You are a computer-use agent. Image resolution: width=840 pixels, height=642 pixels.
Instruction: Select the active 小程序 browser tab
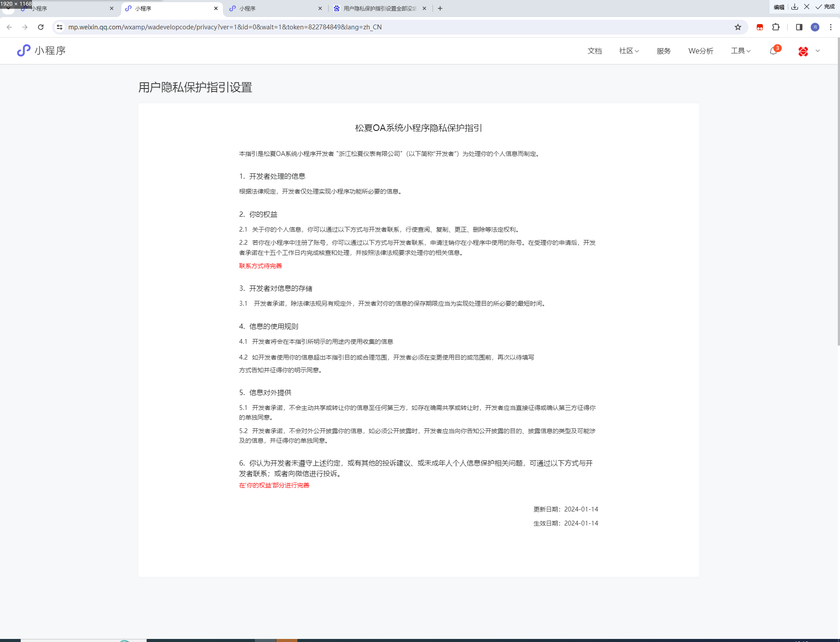coord(172,8)
